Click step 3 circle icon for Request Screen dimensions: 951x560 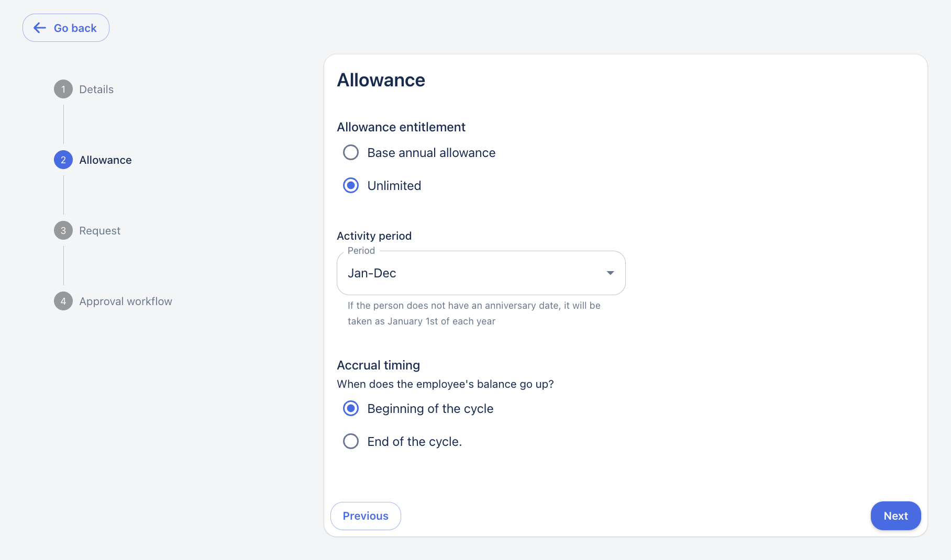pyautogui.click(x=63, y=231)
